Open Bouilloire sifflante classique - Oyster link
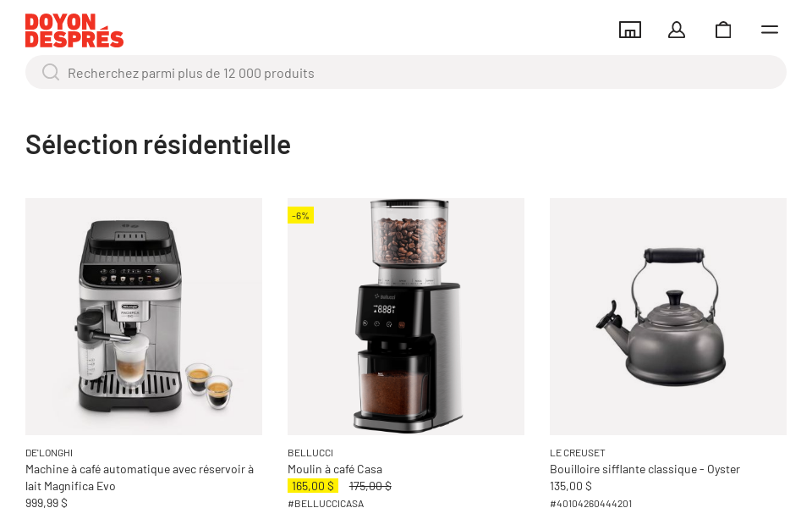 pos(645,469)
